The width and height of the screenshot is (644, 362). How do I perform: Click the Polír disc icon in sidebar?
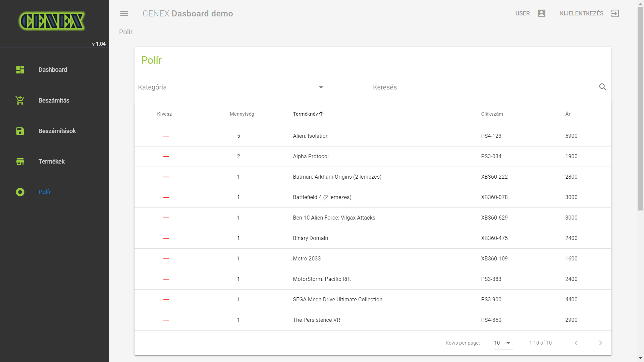coord(20,192)
